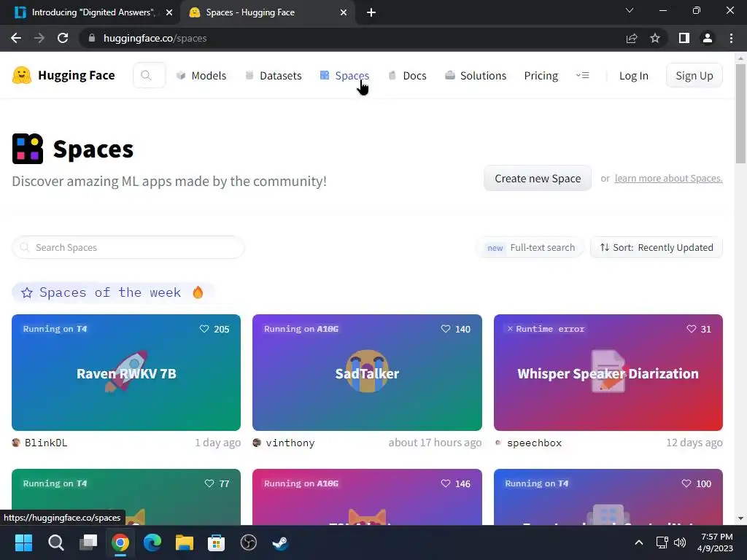747x560 pixels.
Task: Open the volume control tray icon
Action: [680, 542]
